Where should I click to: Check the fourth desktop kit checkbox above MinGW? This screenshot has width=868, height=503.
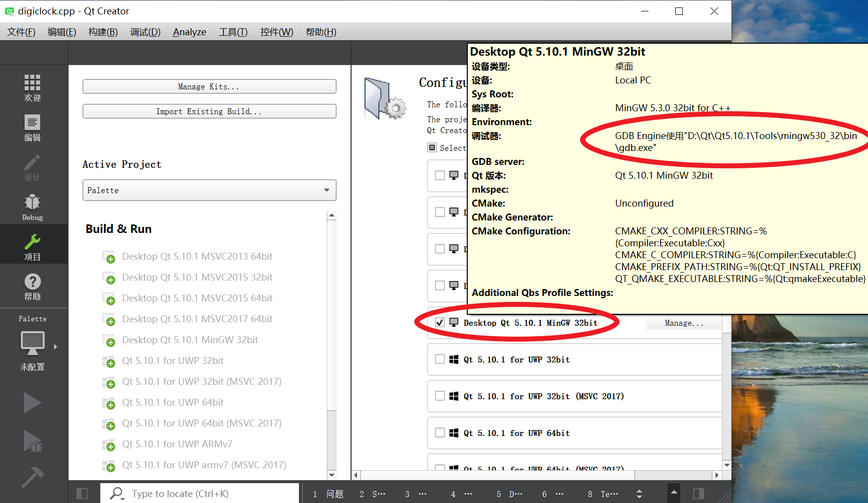439,286
